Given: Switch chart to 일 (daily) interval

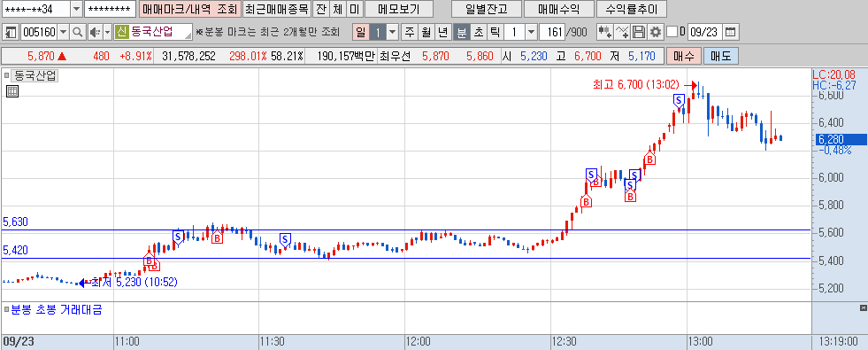Looking at the screenshot, I should 360,32.
